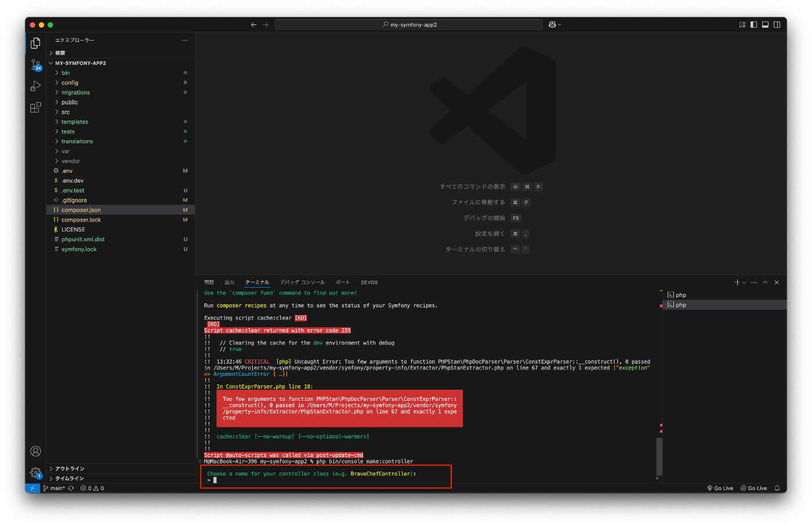Open the Accounts menu icon

click(35, 451)
